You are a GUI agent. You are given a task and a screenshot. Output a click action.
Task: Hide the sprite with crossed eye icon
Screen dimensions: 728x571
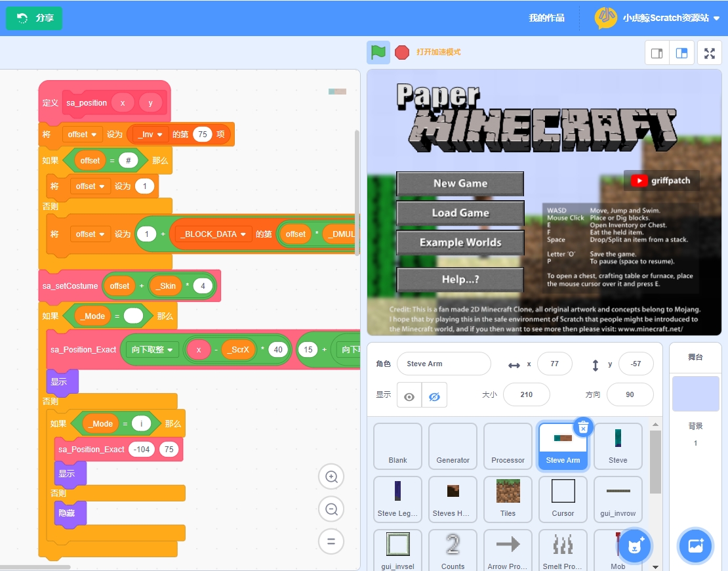coord(435,396)
